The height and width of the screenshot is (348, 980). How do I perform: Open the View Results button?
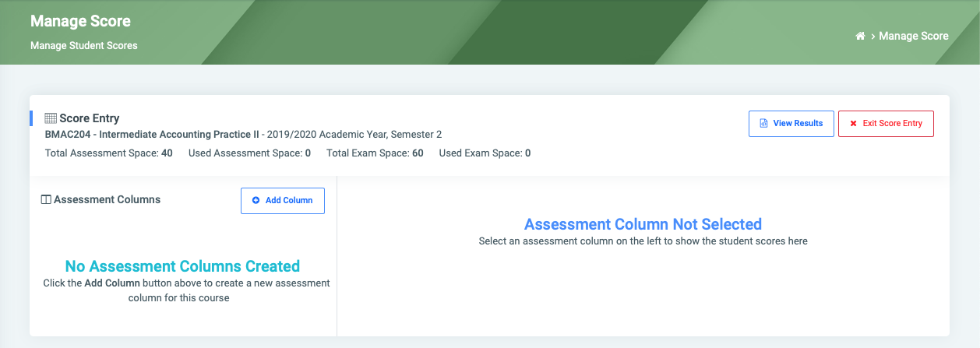tap(791, 124)
